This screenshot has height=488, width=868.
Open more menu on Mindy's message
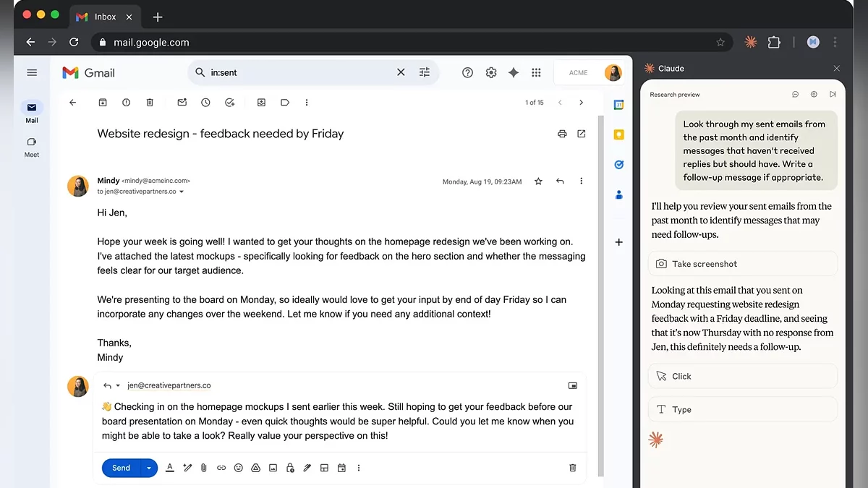tap(581, 181)
